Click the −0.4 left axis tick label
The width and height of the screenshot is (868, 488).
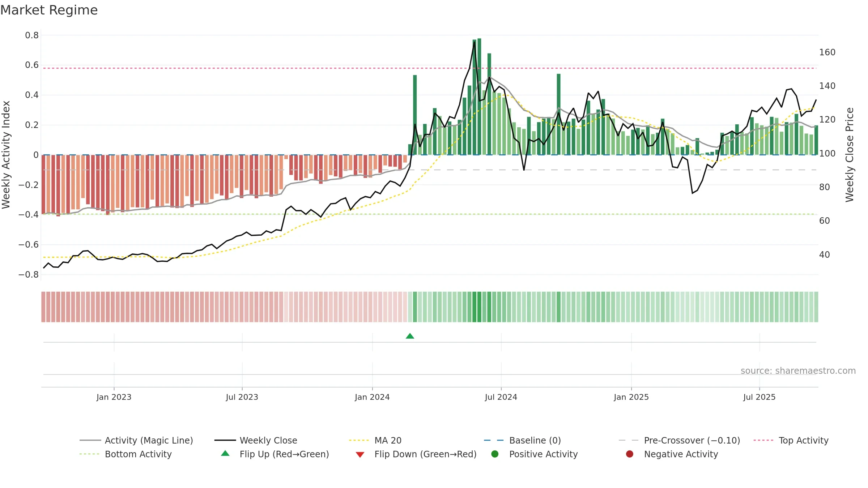pyautogui.click(x=29, y=215)
